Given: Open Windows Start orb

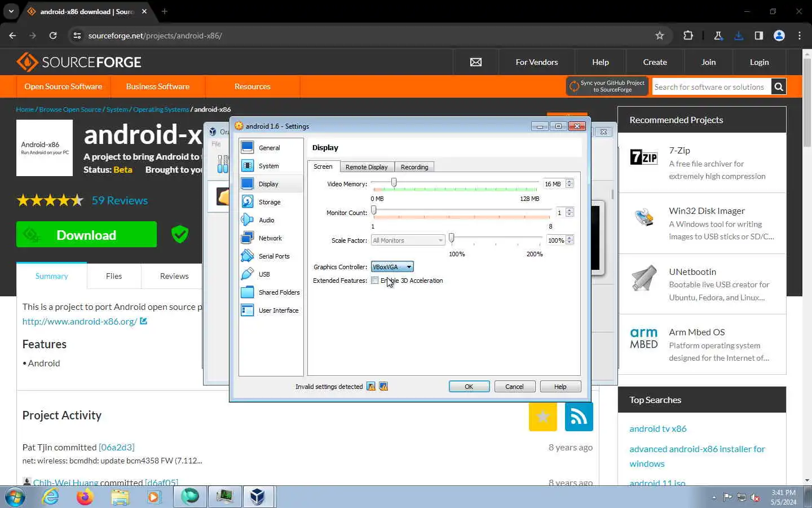Looking at the screenshot, I should [x=15, y=497].
